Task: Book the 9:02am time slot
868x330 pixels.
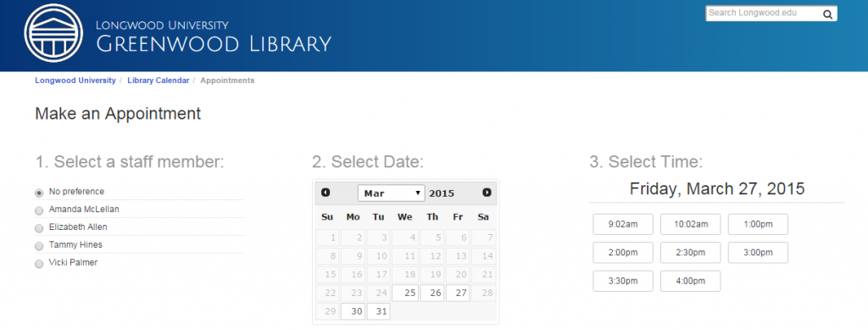Action: (x=623, y=224)
